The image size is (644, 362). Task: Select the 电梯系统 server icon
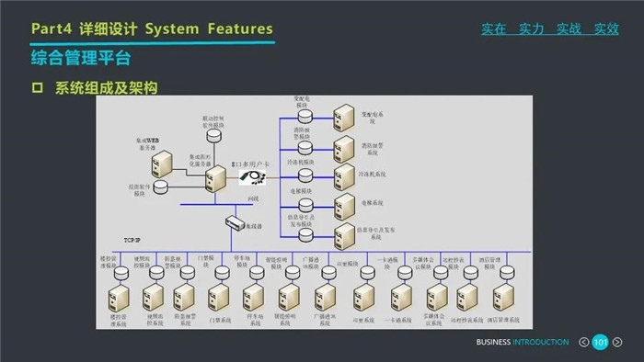[x=344, y=207]
